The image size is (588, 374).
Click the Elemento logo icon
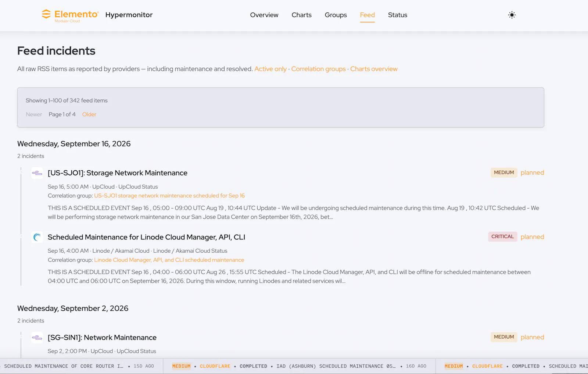coord(46,14)
